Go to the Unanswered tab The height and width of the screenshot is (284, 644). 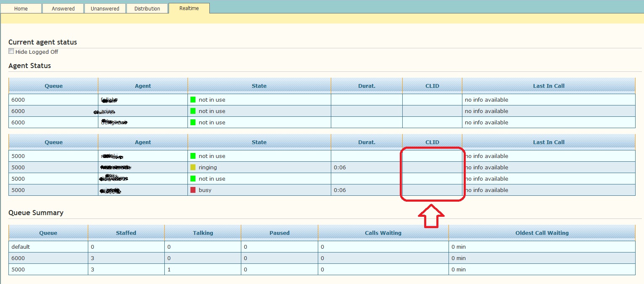[105, 8]
